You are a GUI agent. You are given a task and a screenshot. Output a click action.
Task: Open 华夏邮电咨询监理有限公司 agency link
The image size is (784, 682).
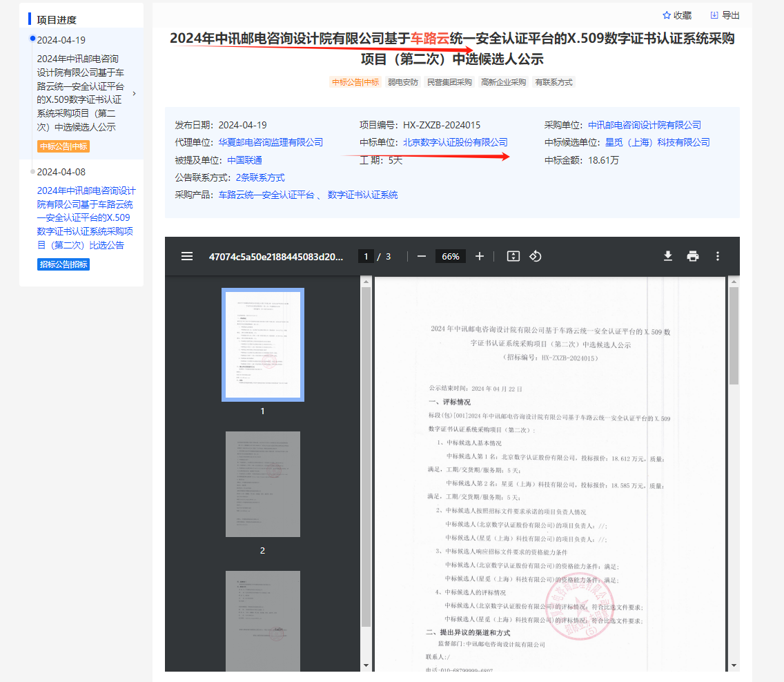coord(271,142)
